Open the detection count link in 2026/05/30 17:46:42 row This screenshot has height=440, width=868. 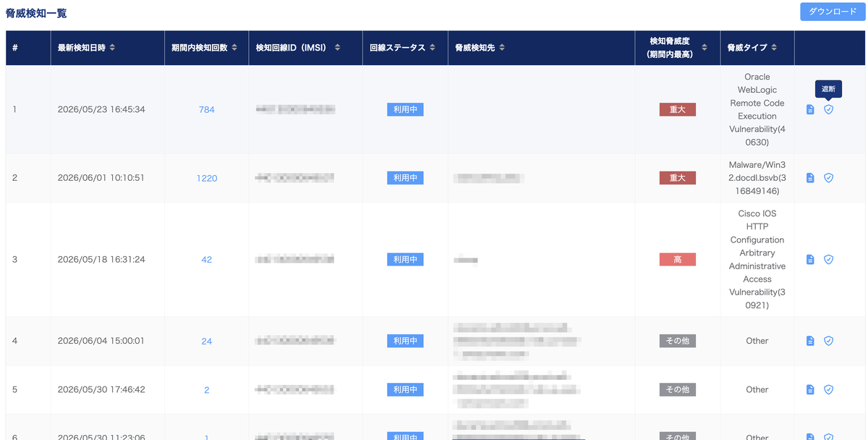(207, 390)
